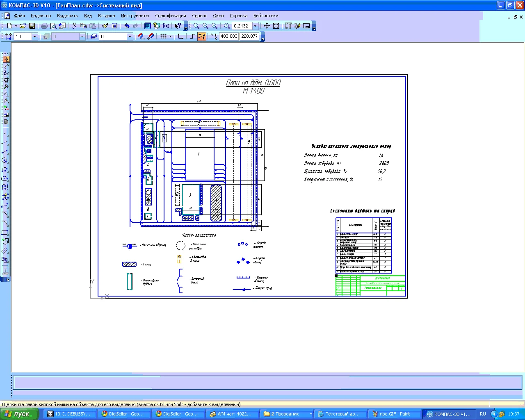Click Show All zoom-to-fit icon
525x420 pixels.
click(276, 26)
